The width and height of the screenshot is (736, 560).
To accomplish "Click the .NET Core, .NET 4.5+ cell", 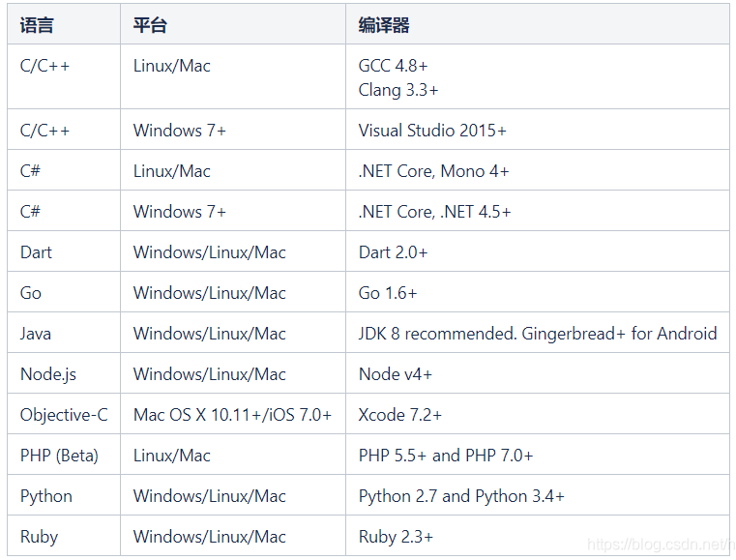I will [x=434, y=212].
